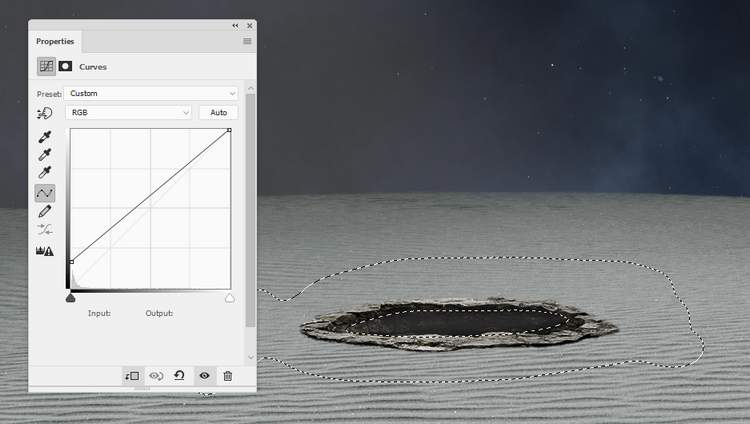
Task: Open the Preset dropdown showing Custom
Action: 152,93
